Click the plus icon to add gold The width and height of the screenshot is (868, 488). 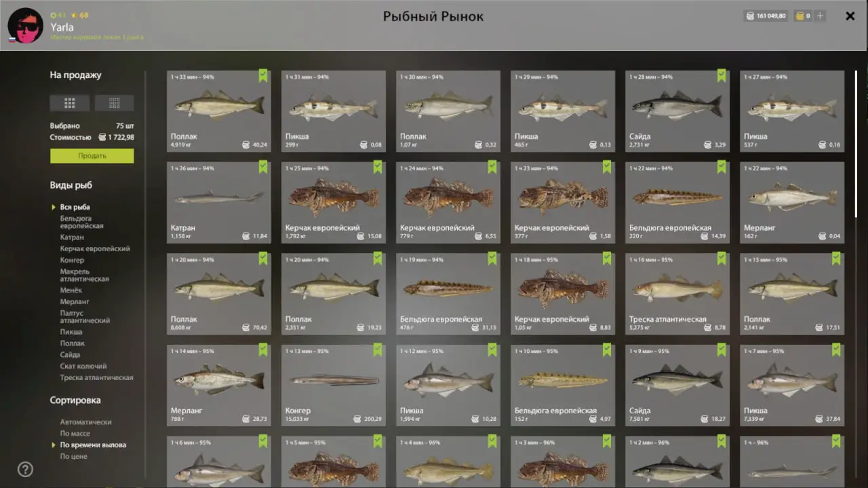tap(820, 16)
